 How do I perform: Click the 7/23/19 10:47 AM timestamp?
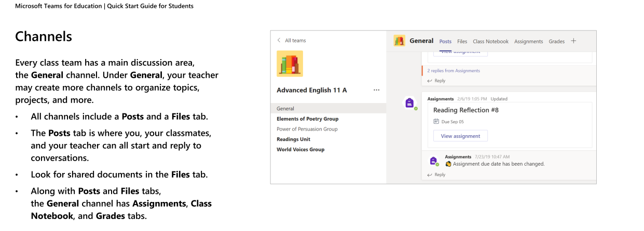492,156
